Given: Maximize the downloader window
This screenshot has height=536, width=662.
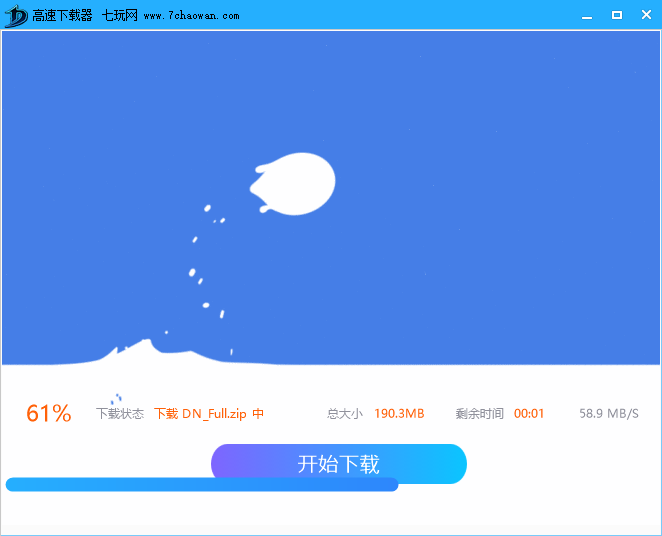Looking at the screenshot, I should click(x=616, y=15).
